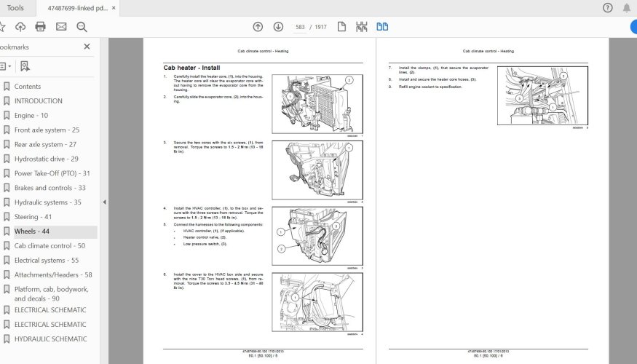637x364 pixels.
Task: Click the HVAC box cover diagram
Action: coord(317,302)
